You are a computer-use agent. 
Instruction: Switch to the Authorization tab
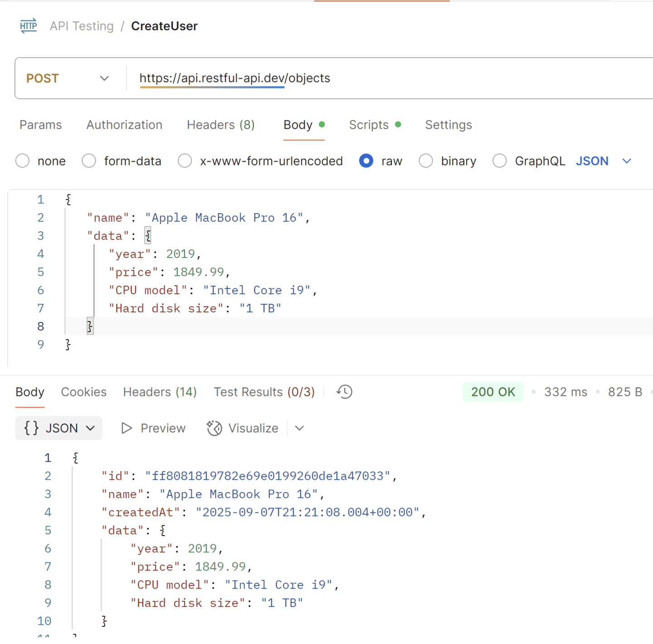124,125
